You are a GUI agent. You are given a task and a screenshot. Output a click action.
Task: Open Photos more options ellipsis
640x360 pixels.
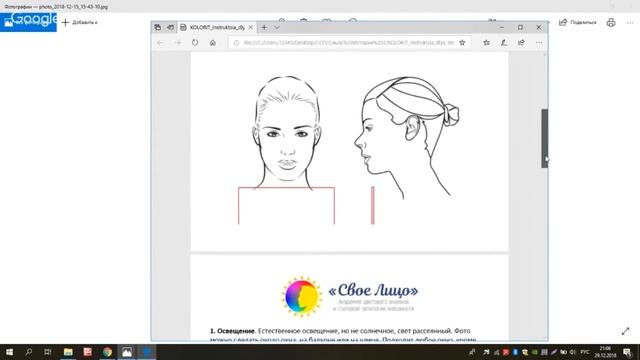[x=630, y=22]
